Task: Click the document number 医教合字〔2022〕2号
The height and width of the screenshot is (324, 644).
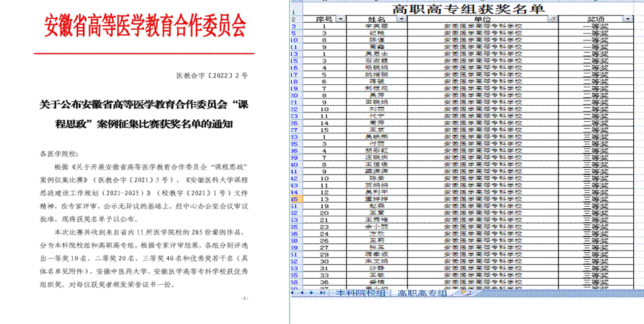Action: 212,77
